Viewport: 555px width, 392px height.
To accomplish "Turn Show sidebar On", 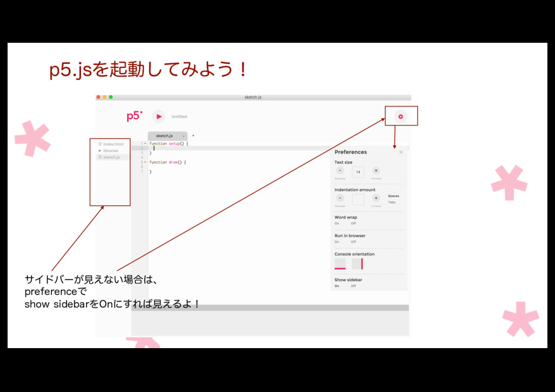I will click(337, 286).
